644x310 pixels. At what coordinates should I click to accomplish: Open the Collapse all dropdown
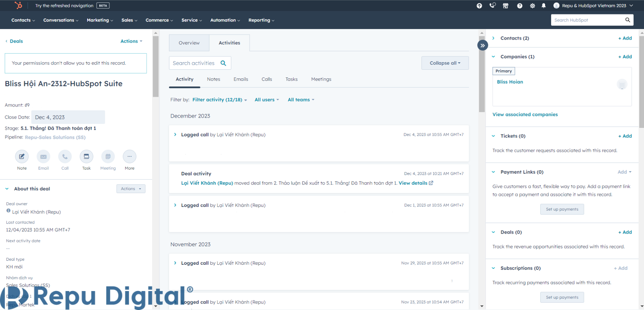[445, 63]
